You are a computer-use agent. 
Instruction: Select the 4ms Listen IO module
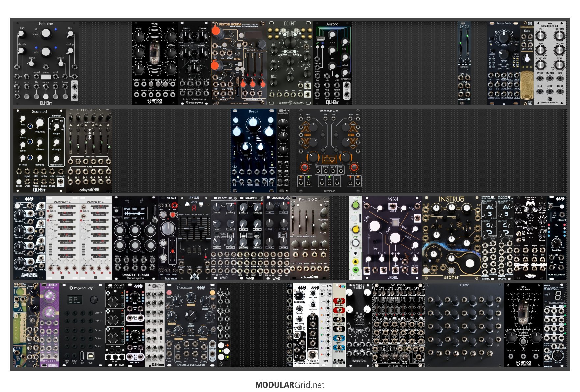point(135,325)
